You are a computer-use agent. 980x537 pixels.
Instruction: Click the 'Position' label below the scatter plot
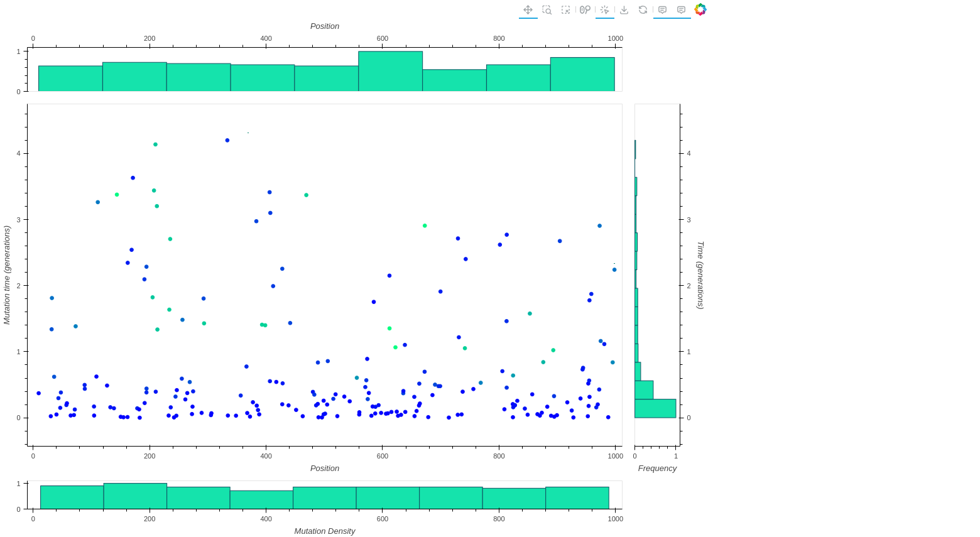[x=325, y=469]
